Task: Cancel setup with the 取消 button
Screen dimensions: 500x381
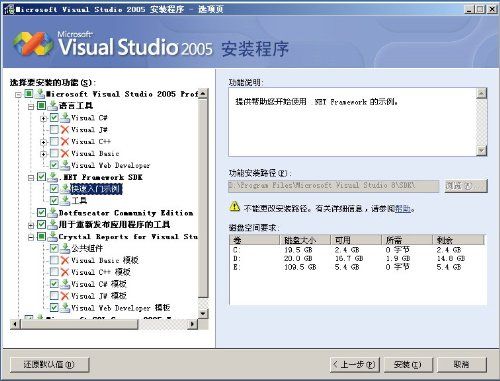Action: pos(462,364)
